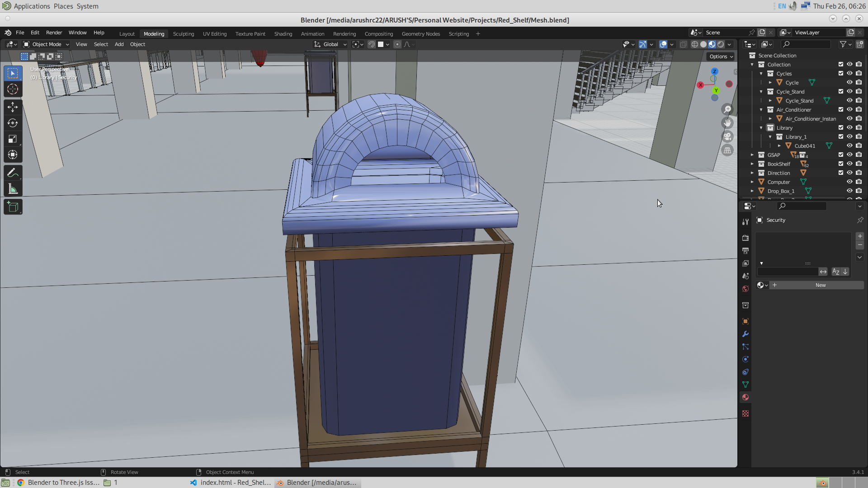Screen dimensions: 868x488
Task: Open the Add Cube tool
Action: pyautogui.click(x=13, y=206)
